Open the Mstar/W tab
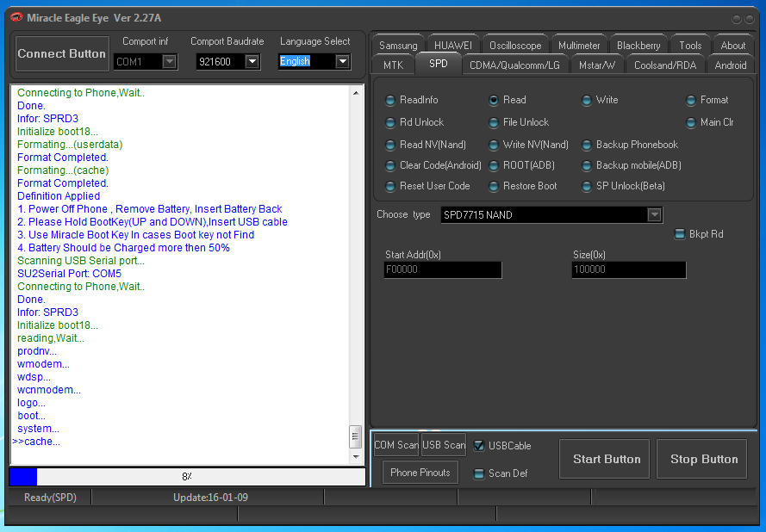 tap(597, 65)
